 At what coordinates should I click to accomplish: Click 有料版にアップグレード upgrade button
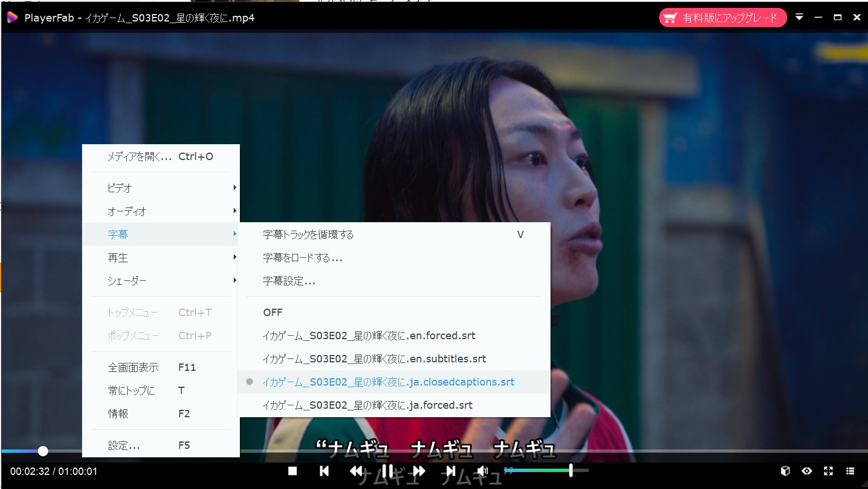point(723,18)
